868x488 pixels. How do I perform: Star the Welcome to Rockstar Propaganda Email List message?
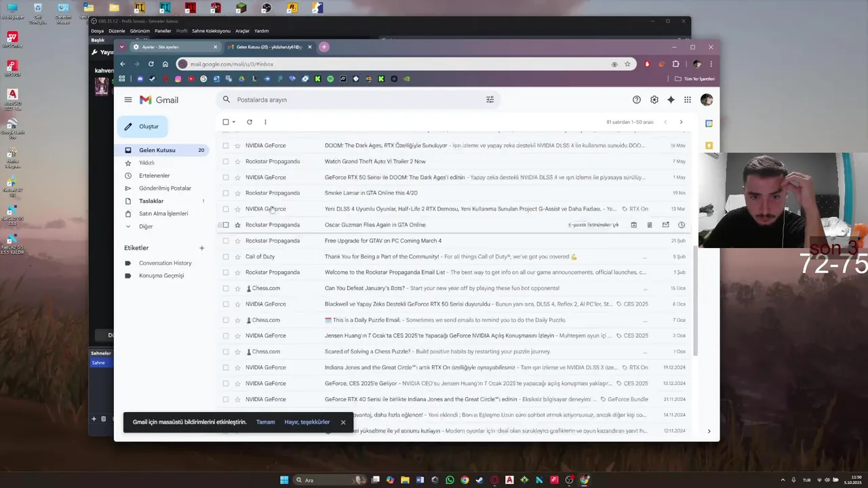pos(237,272)
